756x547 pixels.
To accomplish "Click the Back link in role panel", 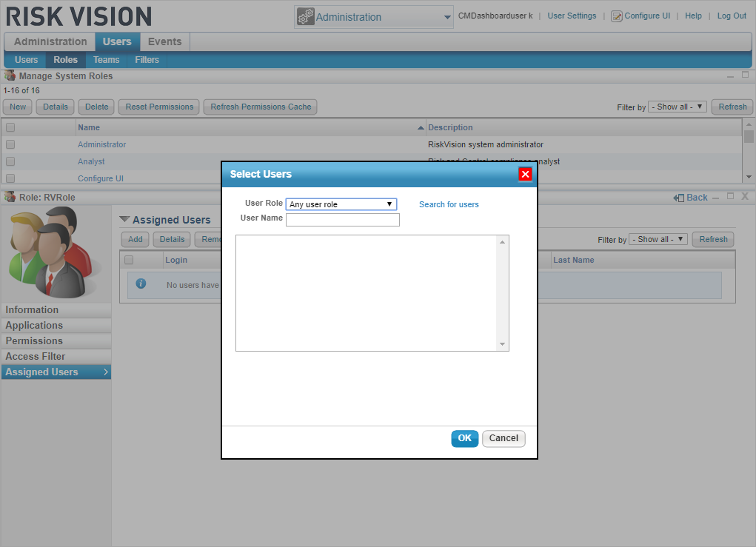I will coord(697,197).
